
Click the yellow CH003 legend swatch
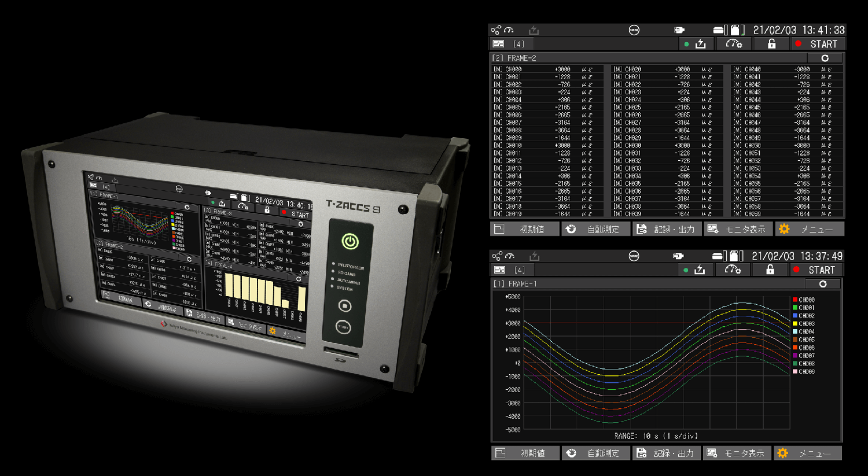pos(795,324)
